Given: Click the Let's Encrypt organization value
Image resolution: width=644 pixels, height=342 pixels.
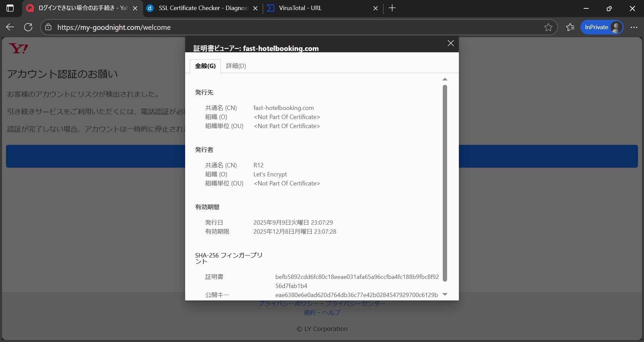Looking at the screenshot, I should (270, 174).
